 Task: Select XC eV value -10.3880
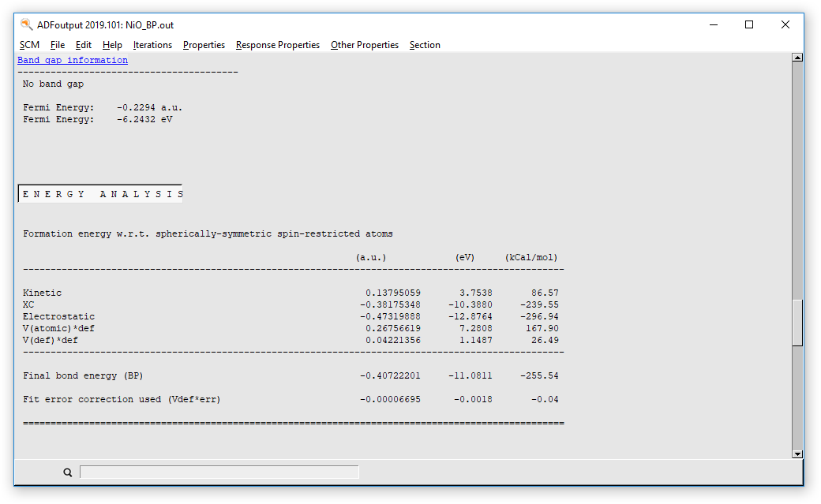[470, 304]
